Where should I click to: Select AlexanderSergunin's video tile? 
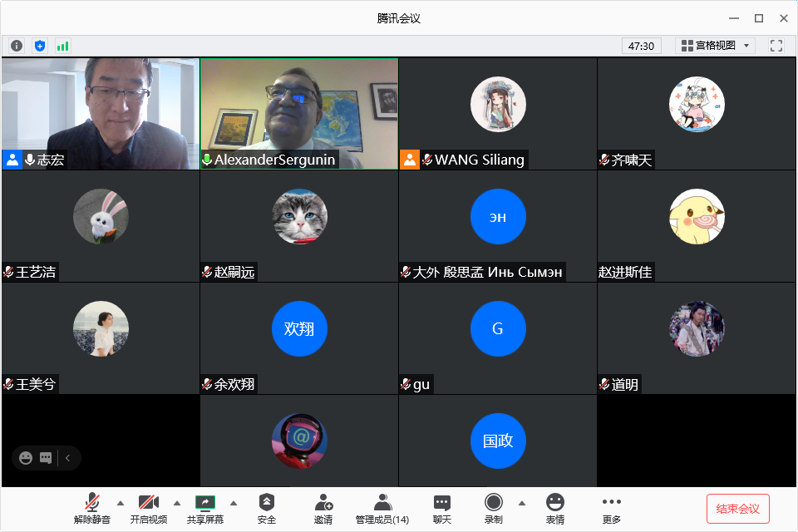[x=298, y=113]
